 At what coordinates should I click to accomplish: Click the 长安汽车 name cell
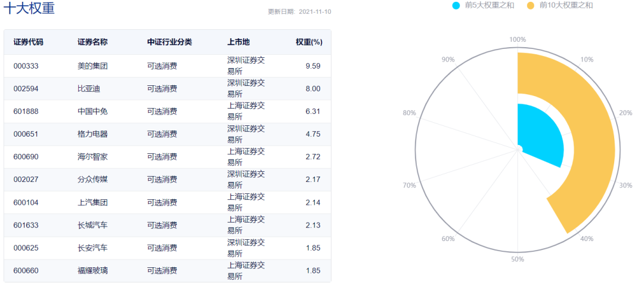pos(92,248)
